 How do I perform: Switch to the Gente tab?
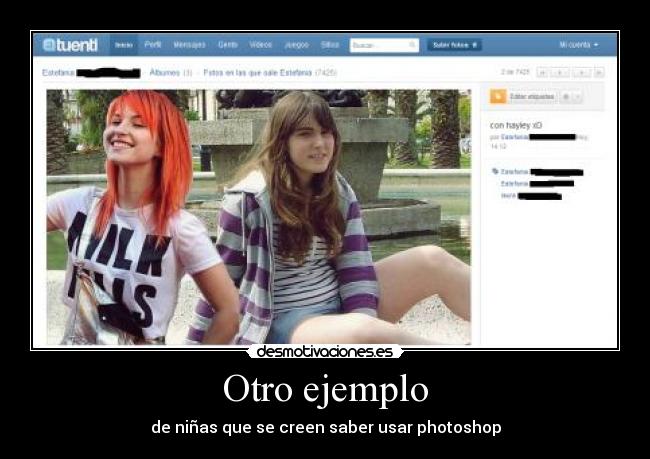pos(228,44)
